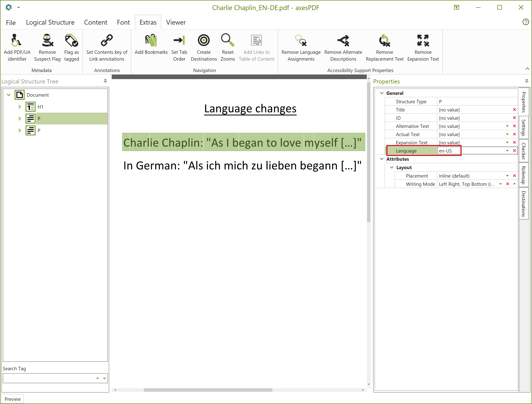Collapse the Attributes section

[382, 159]
